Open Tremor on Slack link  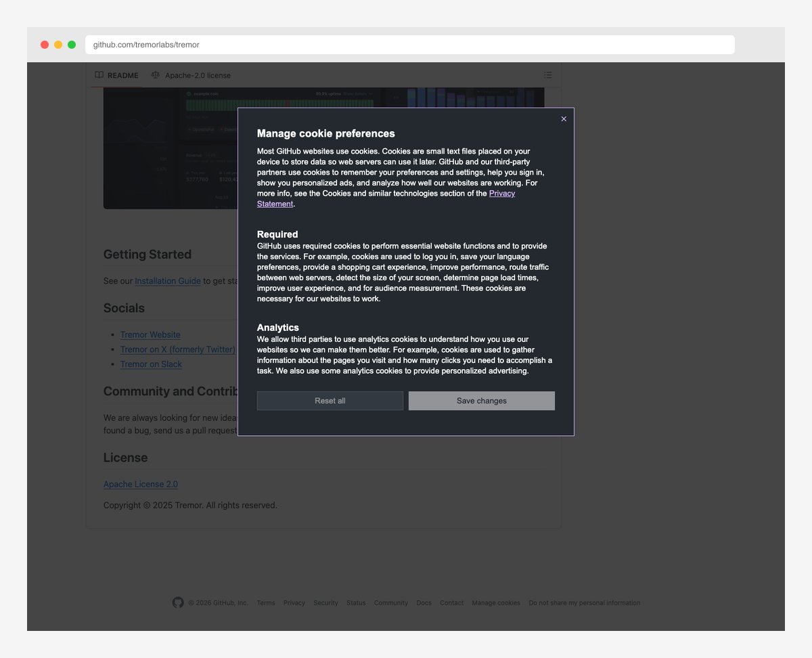pyautogui.click(x=151, y=364)
